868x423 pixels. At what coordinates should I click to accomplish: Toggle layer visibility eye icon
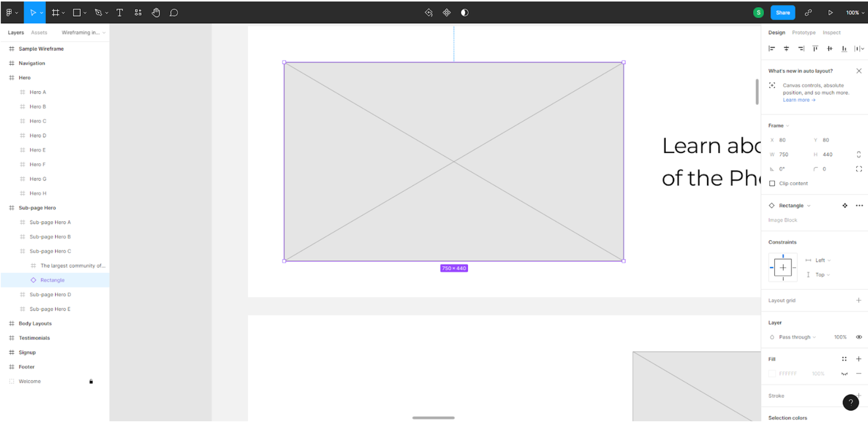coord(859,337)
